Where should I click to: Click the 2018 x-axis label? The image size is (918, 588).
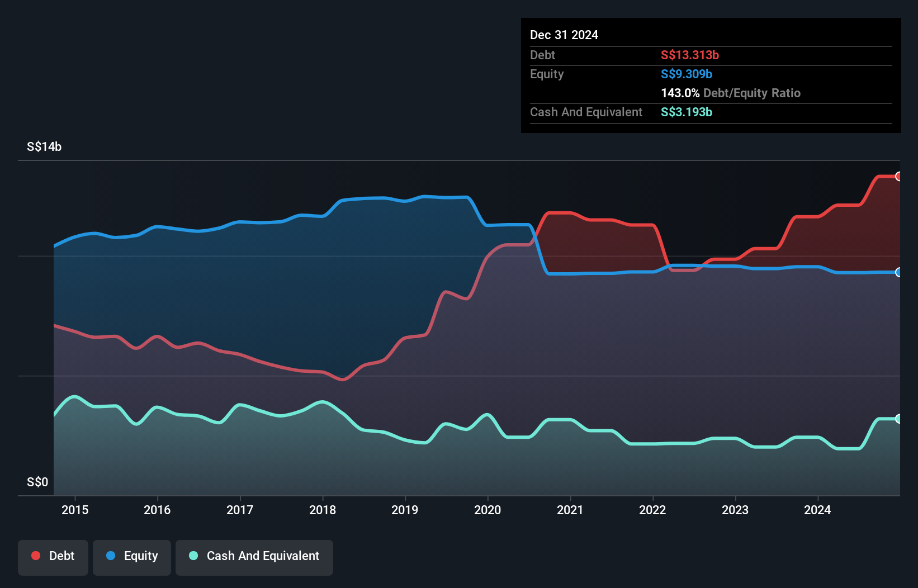323,510
